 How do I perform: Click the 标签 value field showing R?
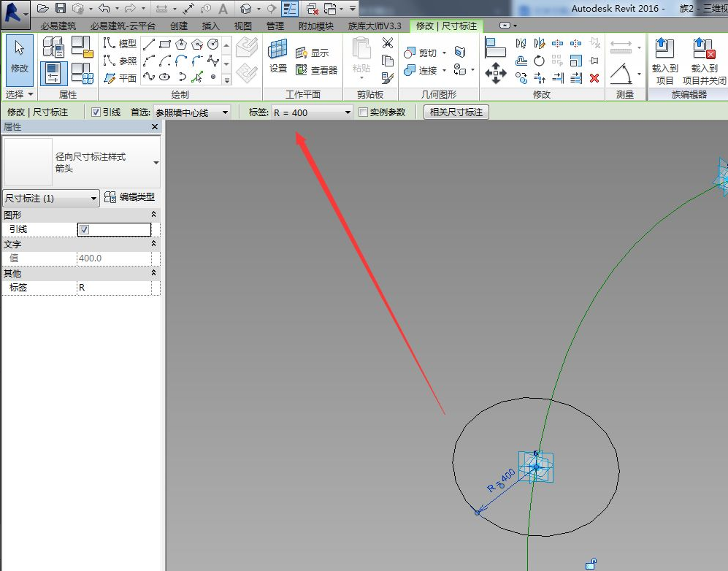113,288
